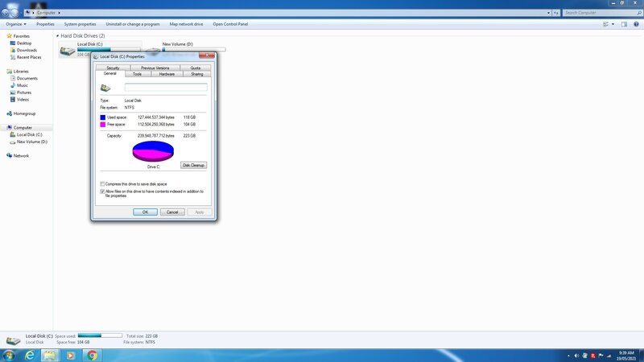This screenshot has width=644, height=362.
Task: Switch to the Previous Versions tab
Action: [155, 68]
